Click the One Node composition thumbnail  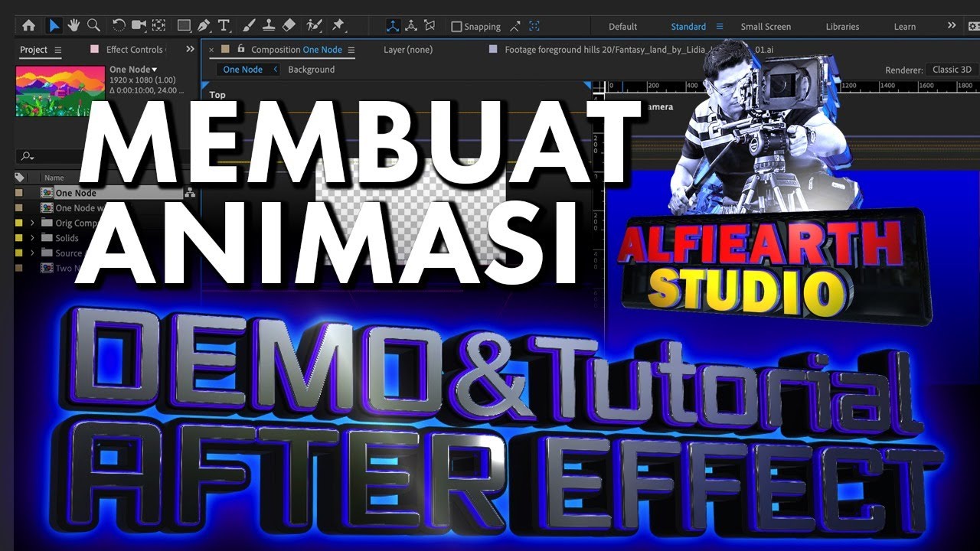point(60,91)
